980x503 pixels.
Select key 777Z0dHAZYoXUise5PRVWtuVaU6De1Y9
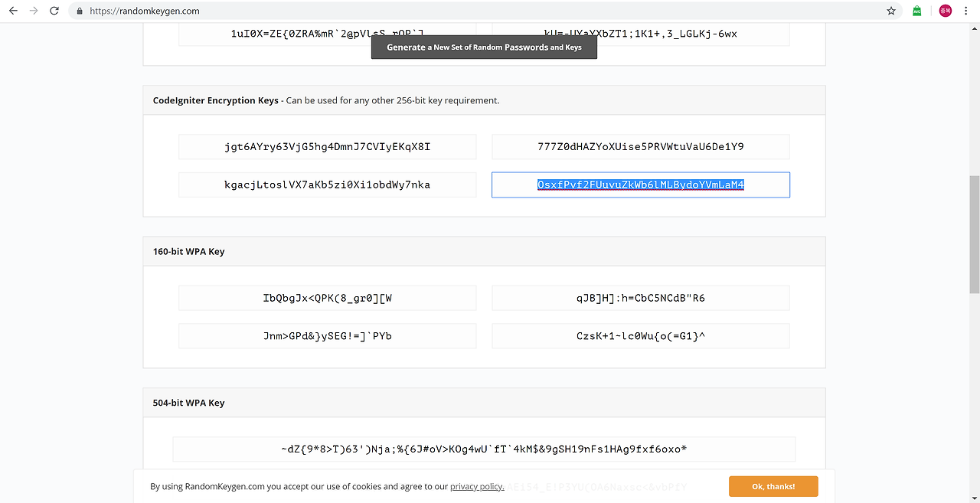pyautogui.click(x=640, y=146)
